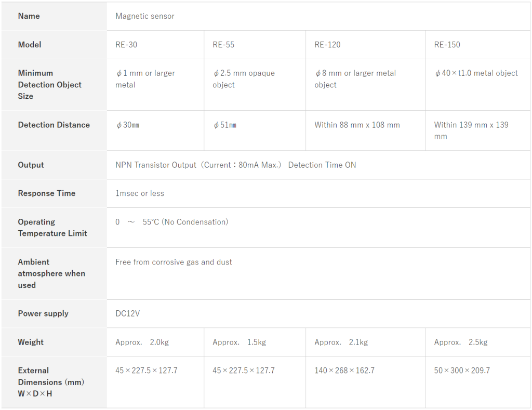Click the "Magnetic sensor" name value
This screenshot has width=532, height=410.
tap(145, 16)
